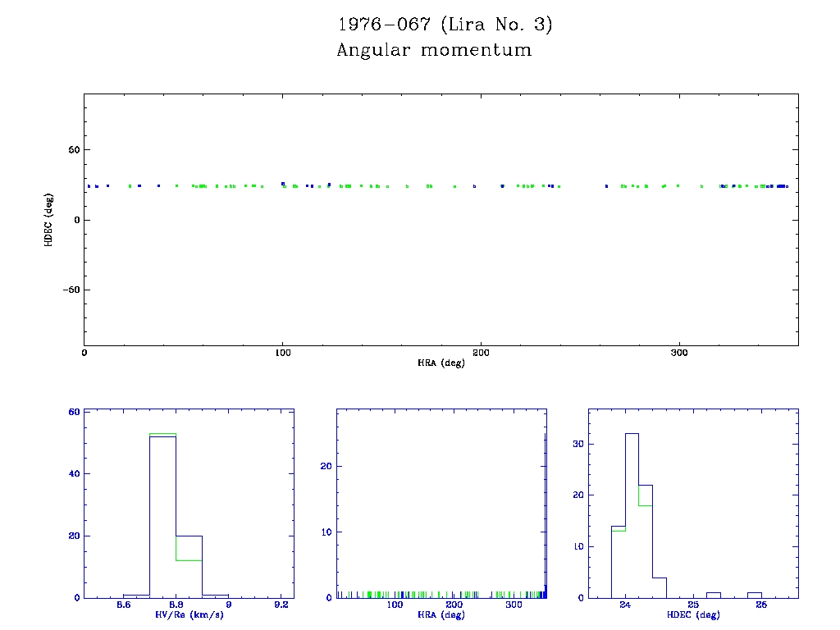Viewport: 840px width, 630px height.
Task: Click the "Angular momentum" subtitle text
Action: 434,50
